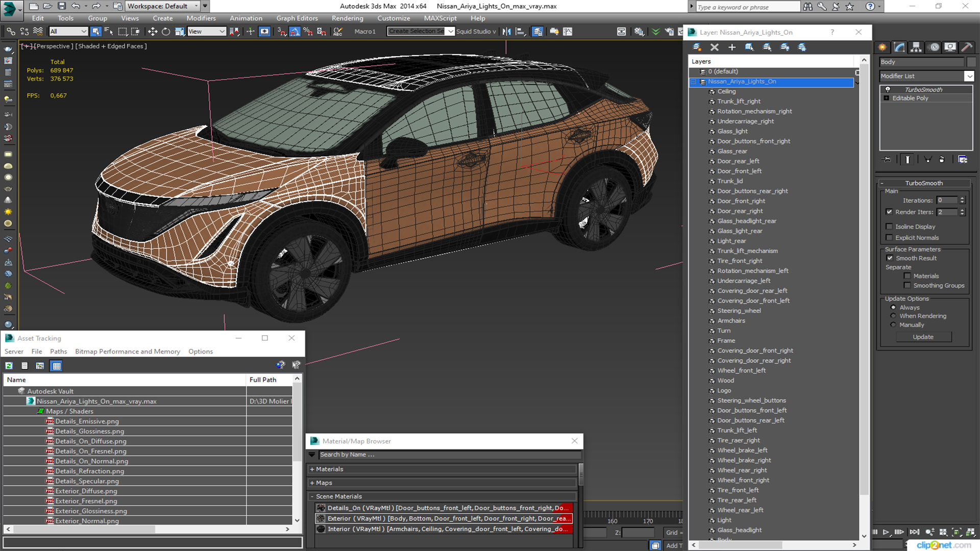
Task: Collapse the Scene Materials group
Action: [312, 496]
